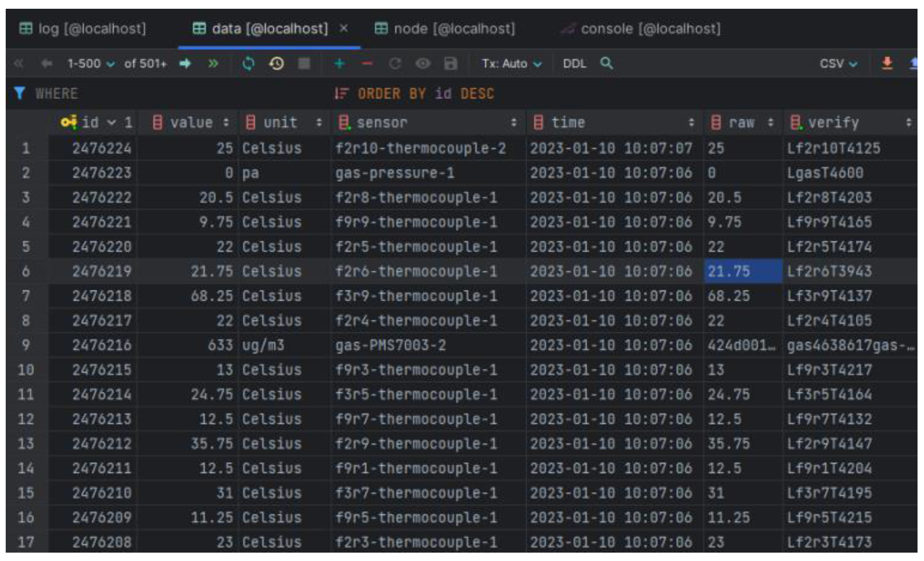Viewport: 924px width, 561px height.
Task: Click the next page green arrow
Action: coord(185,63)
